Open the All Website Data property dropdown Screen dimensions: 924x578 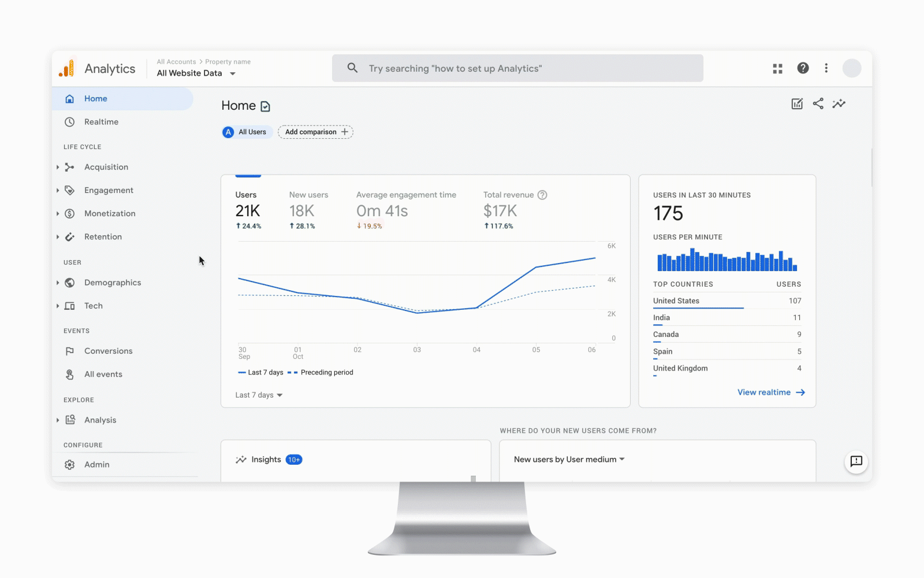point(196,73)
